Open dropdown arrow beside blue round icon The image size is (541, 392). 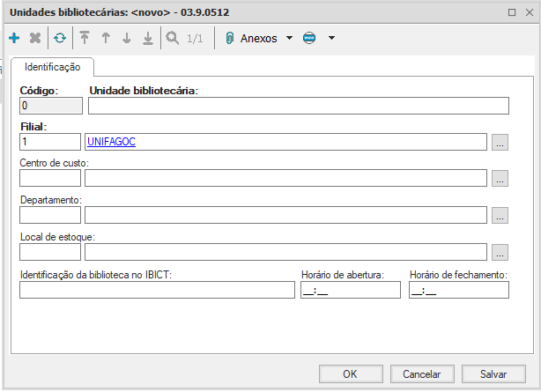pyautogui.click(x=331, y=39)
